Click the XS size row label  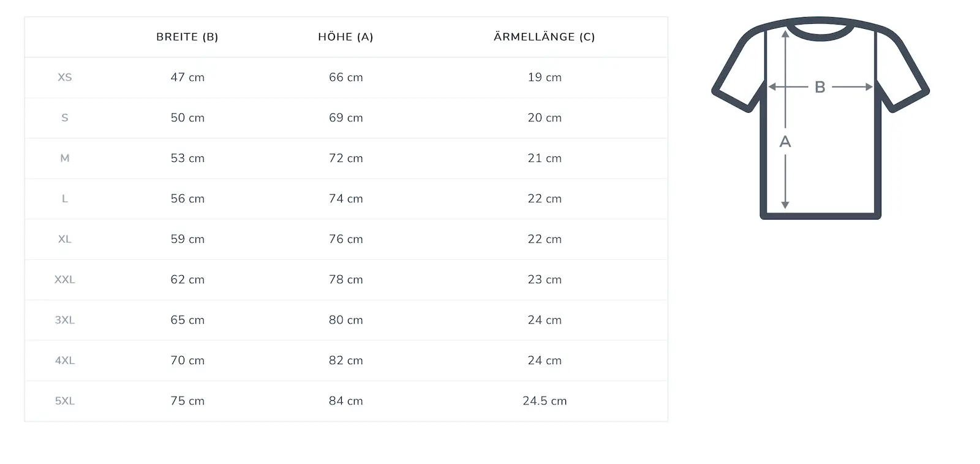65,77
